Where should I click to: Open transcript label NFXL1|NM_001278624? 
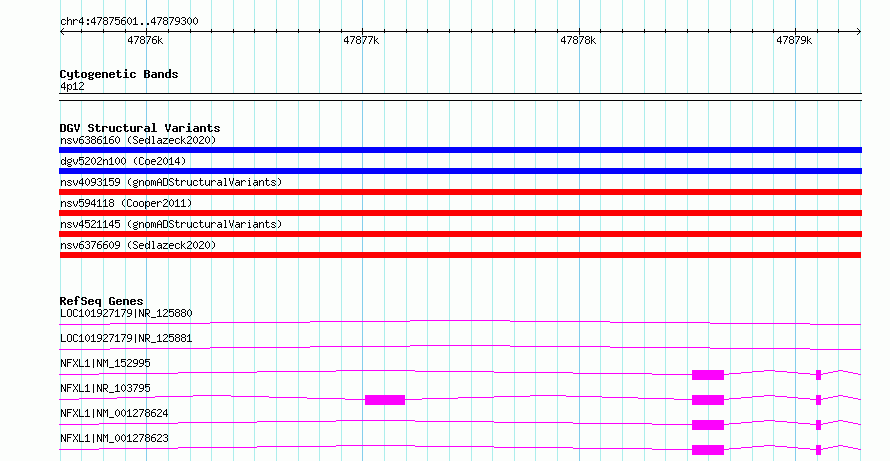click(114, 413)
